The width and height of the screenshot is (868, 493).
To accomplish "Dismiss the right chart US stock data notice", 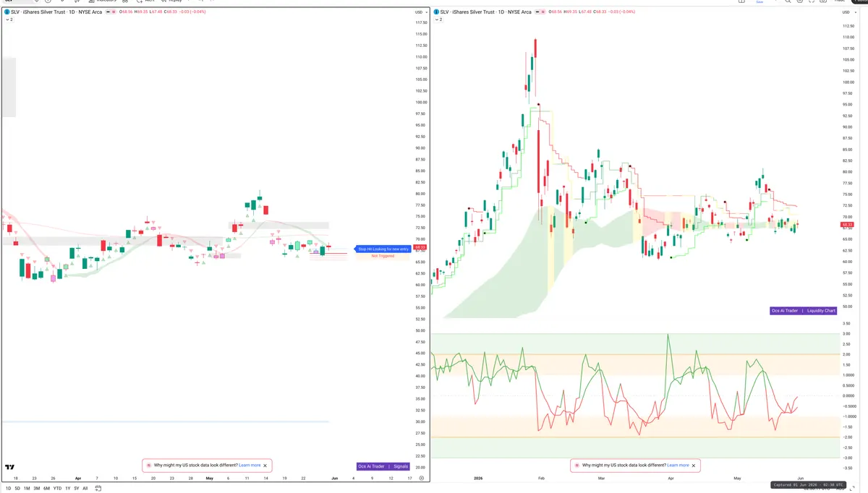I will 694,466.
